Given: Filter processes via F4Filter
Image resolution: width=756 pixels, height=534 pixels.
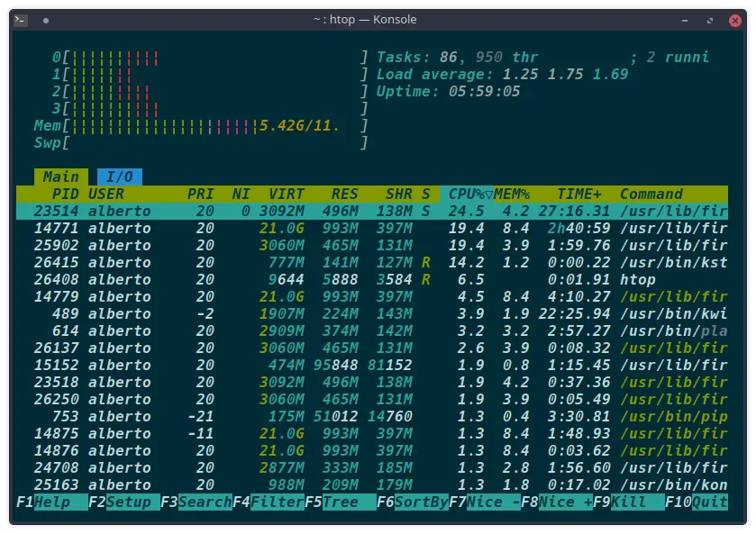Looking at the screenshot, I should [270, 502].
